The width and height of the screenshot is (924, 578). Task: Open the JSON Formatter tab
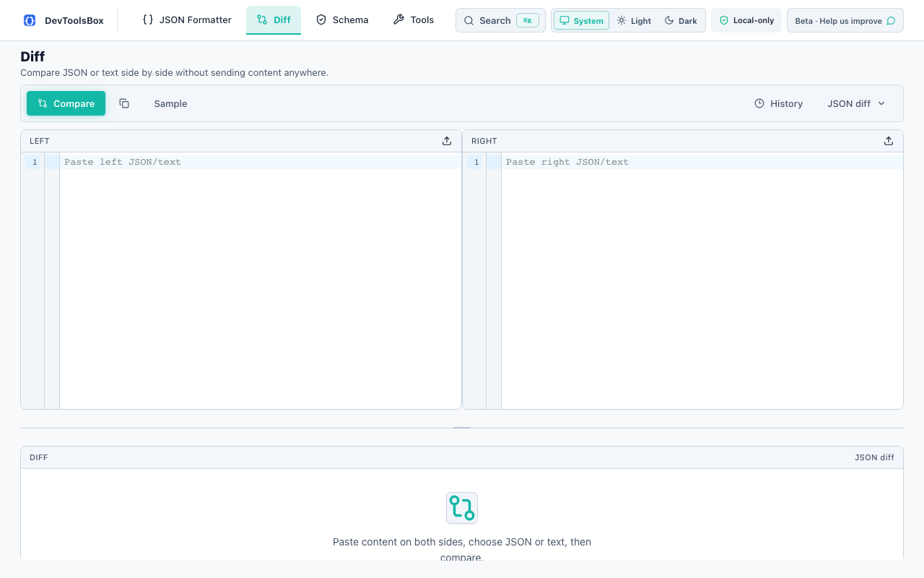[x=187, y=20]
